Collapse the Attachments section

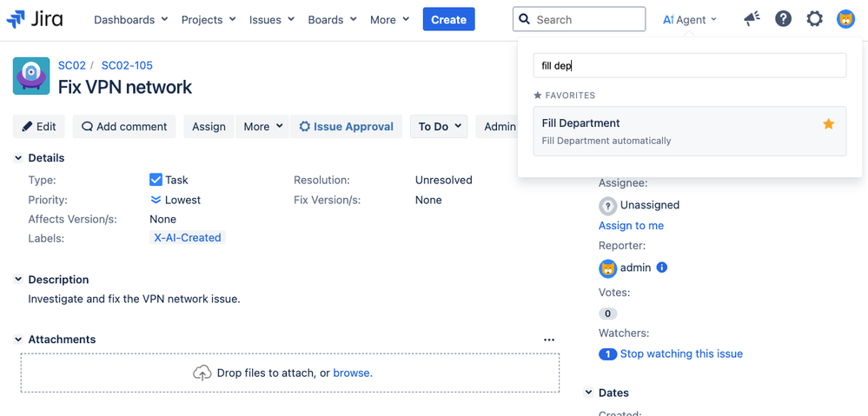18,340
